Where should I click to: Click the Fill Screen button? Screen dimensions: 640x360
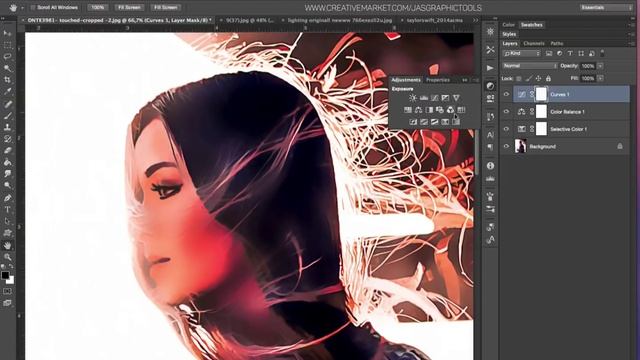(x=166, y=7)
